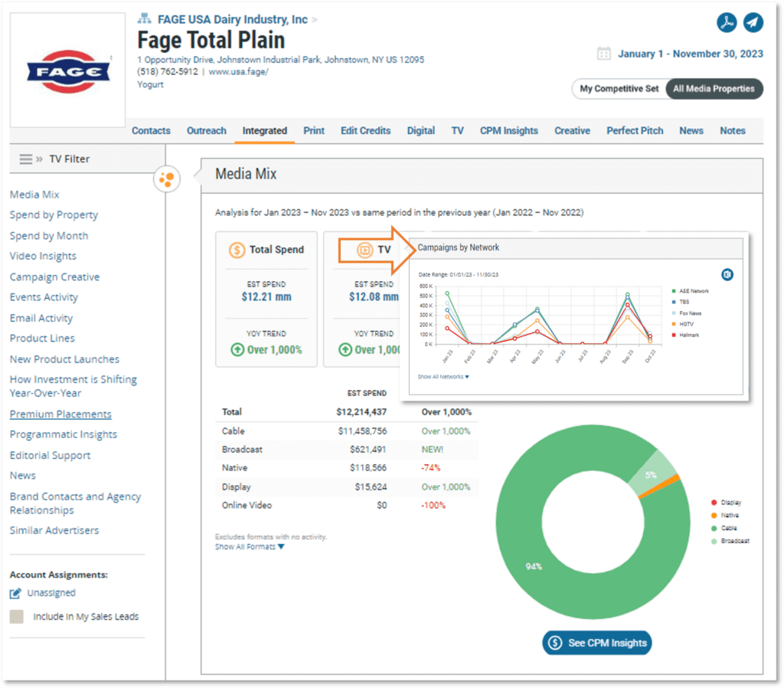
Task: Open the Perfect Pitch tab
Action: click(x=635, y=130)
